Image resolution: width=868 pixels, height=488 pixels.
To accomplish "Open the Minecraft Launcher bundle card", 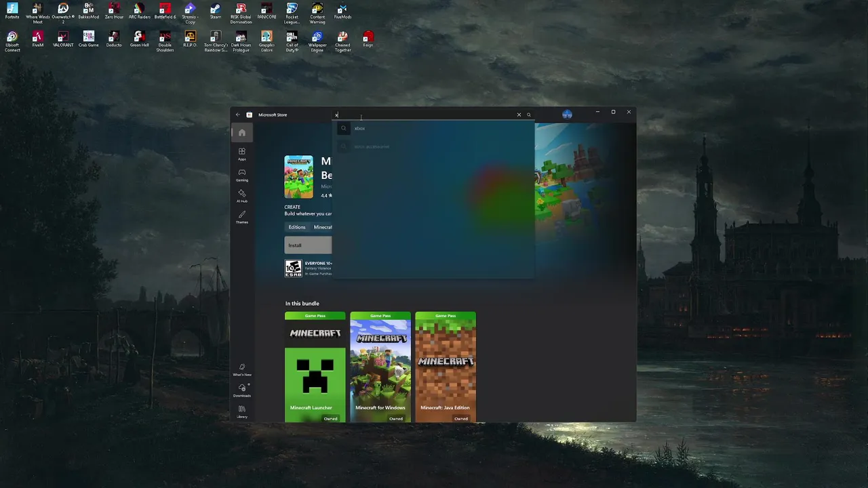I will (315, 367).
